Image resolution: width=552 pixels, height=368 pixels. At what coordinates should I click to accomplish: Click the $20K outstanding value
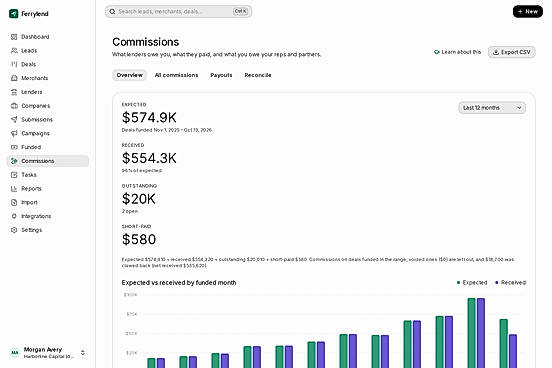click(139, 199)
